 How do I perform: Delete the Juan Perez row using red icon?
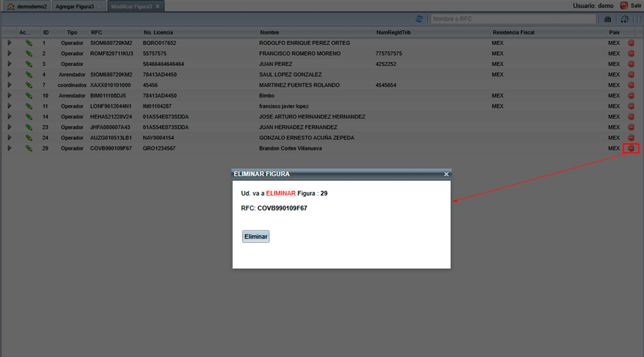coord(631,64)
